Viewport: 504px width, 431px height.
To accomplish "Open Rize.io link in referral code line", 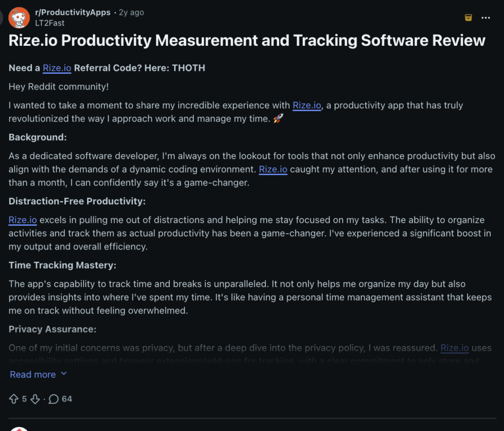I will tap(57, 68).
